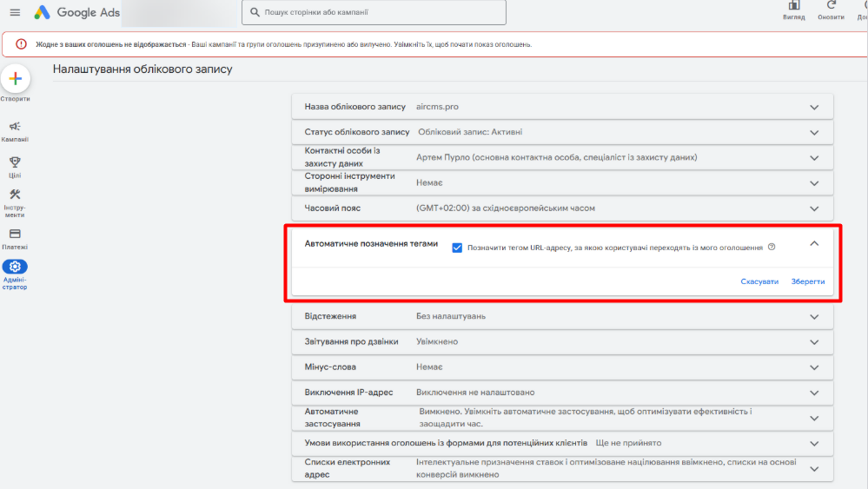Viewport: 868px width, 489px height.
Task: Click the search page or campaign field
Action: [x=374, y=13]
